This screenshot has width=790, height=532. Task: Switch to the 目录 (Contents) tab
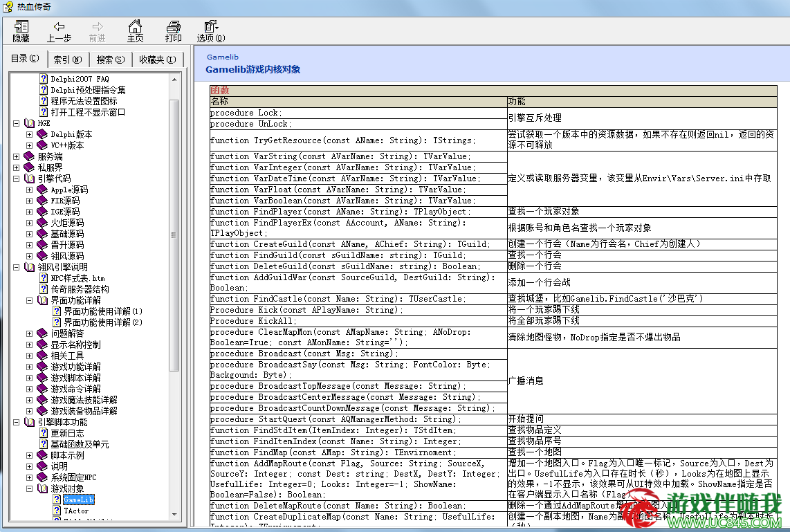(x=25, y=58)
